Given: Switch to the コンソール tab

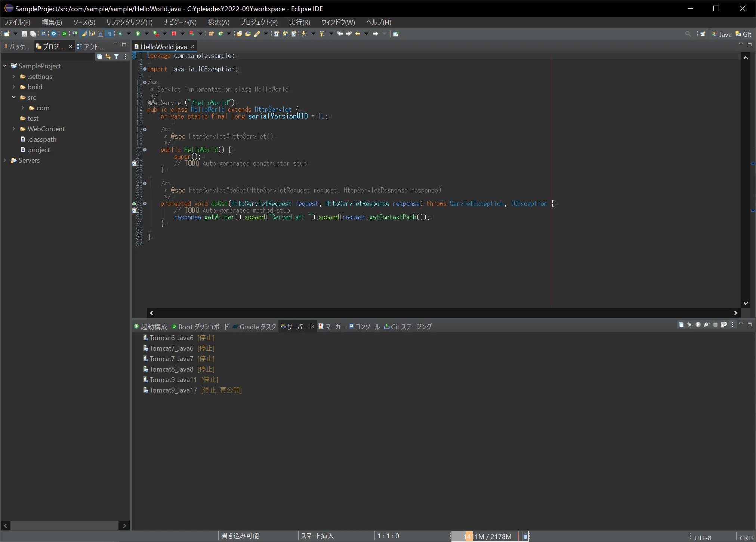Looking at the screenshot, I should click(x=364, y=327).
